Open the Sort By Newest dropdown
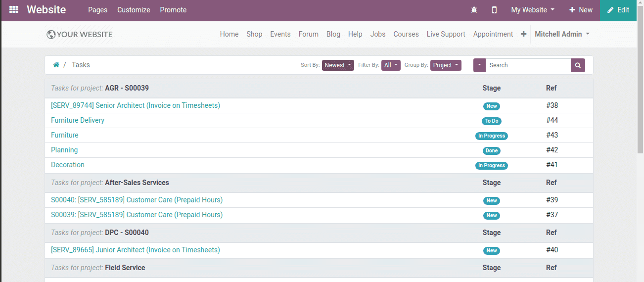Image resolution: width=644 pixels, height=282 pixels. click(x=338, y=65)
